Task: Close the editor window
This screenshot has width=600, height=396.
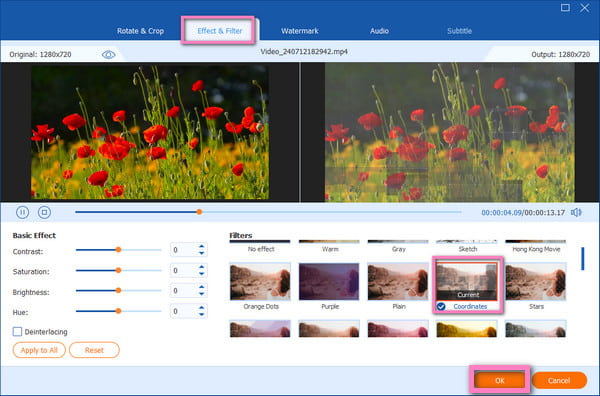Action: (x=584, y=8)
